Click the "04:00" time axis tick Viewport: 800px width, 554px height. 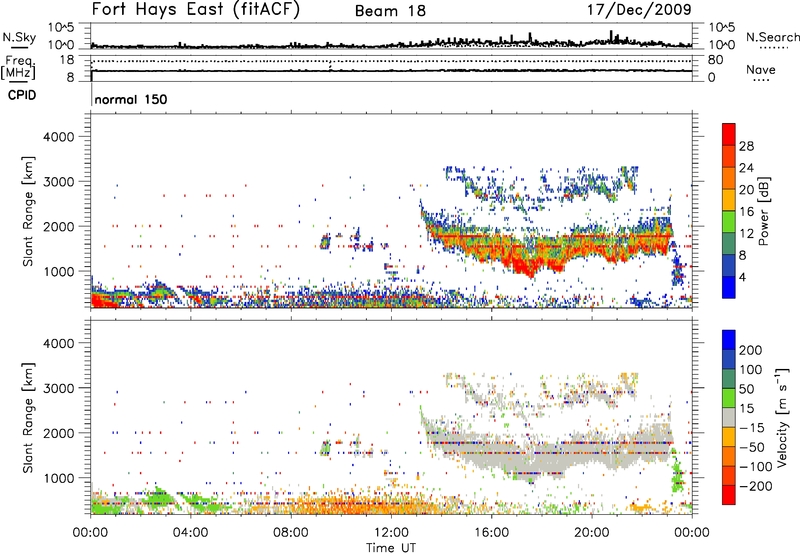191,533
